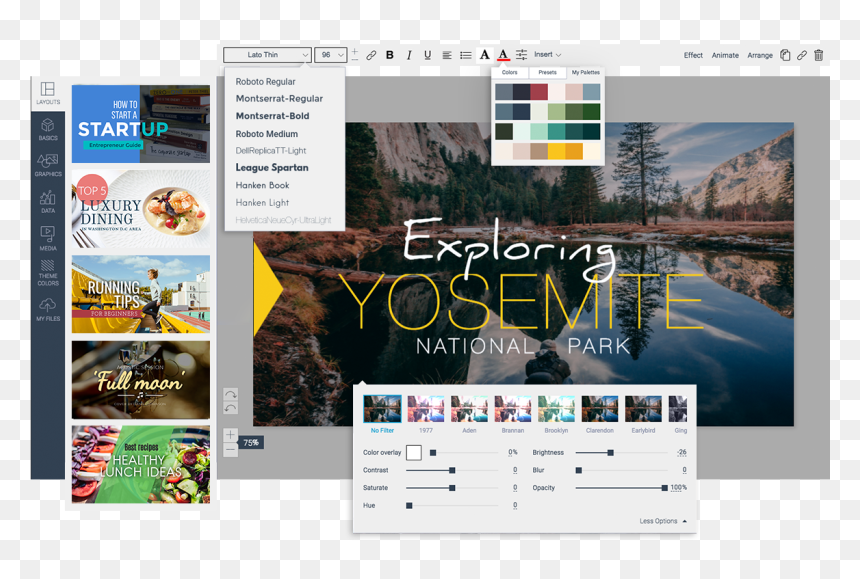This screenshot has width=860, height=579.
Task: Choose League Spartan from the font list
Action: tap(272, 168)
